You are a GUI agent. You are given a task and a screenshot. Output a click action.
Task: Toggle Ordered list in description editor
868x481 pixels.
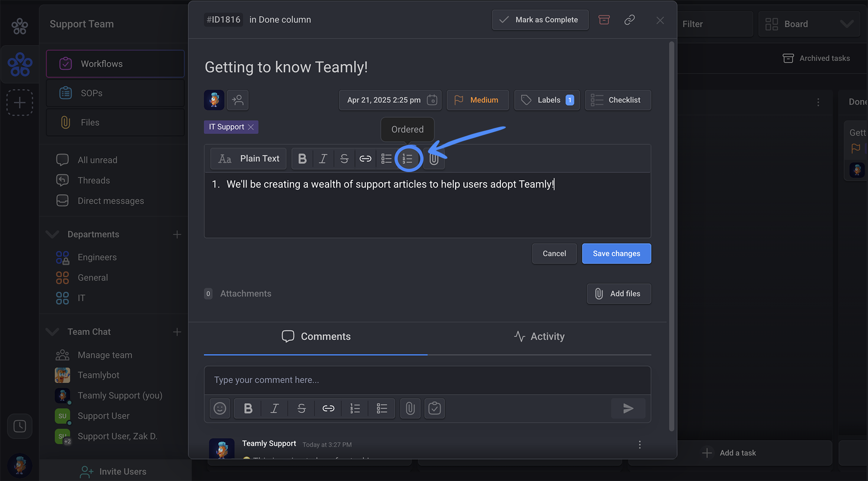pyautogui.click(x=408, y=159)
